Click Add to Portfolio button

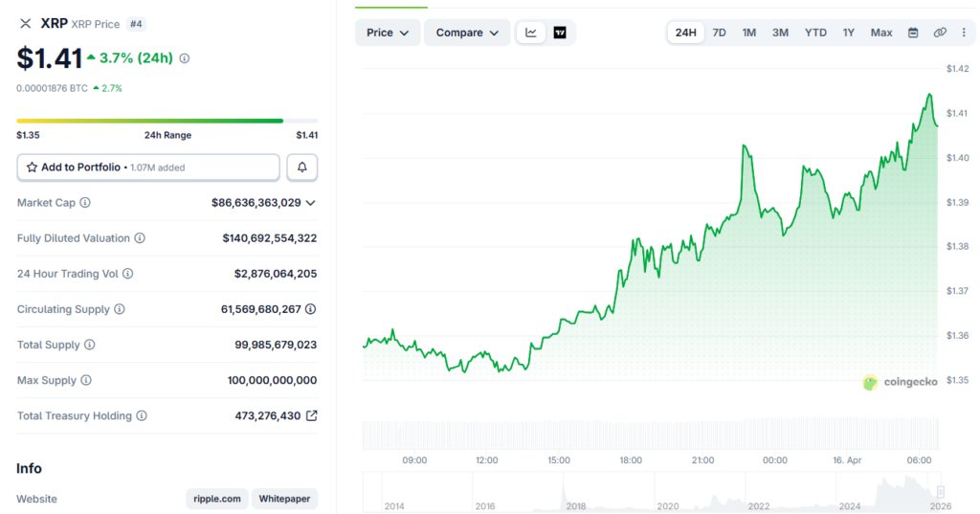pos(148,168)
